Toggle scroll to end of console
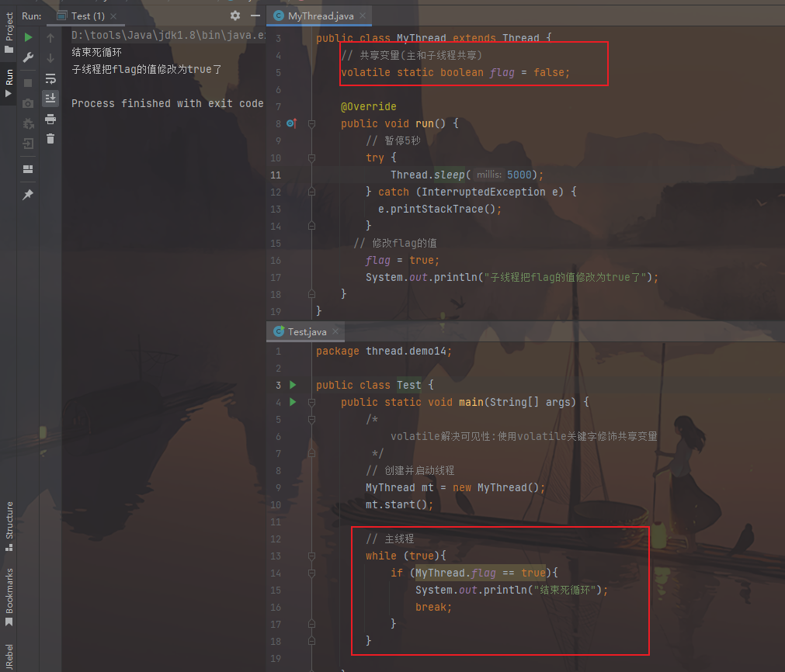 coord(50,98)
